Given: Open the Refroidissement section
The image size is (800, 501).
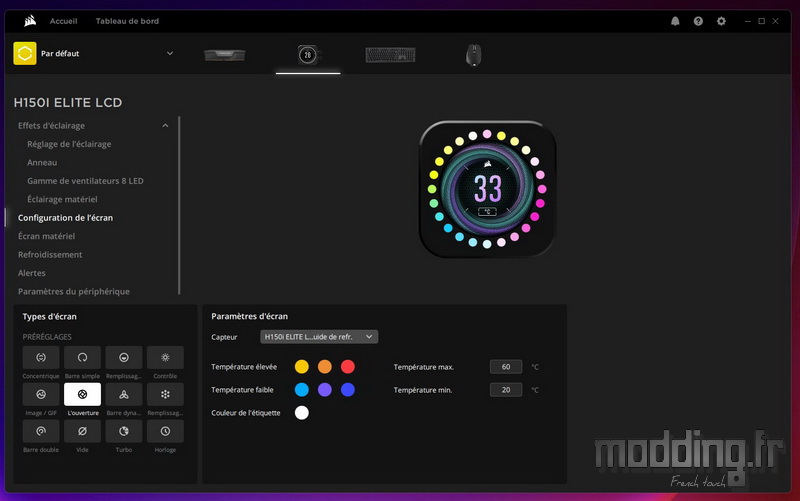Looking at the screenshot, I should pyautogui.click(x=50, y=254).
